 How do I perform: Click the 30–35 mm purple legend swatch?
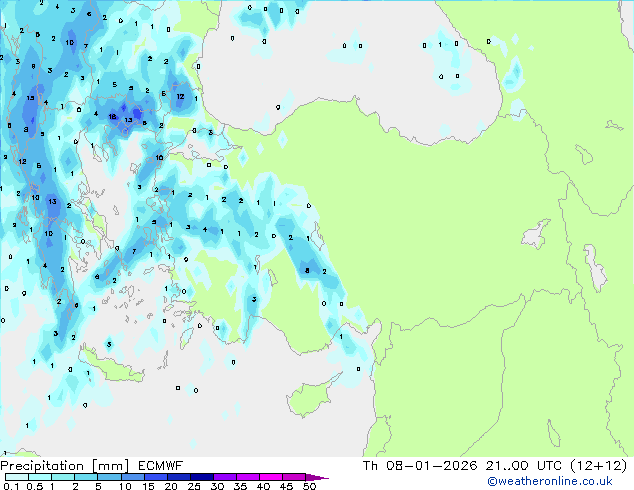pyautogui.click(x=224, y=477)
